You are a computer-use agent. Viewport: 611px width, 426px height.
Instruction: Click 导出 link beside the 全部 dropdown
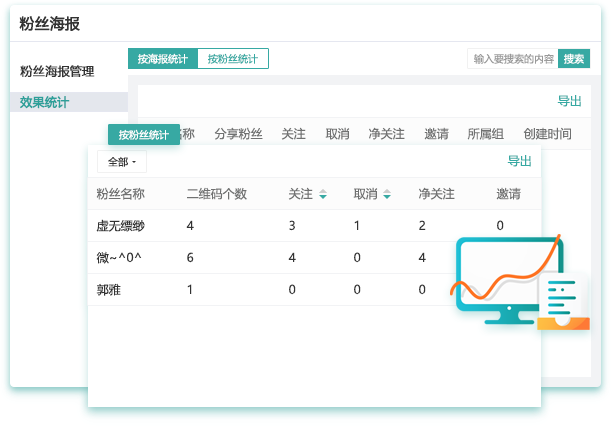pos(519,161)
